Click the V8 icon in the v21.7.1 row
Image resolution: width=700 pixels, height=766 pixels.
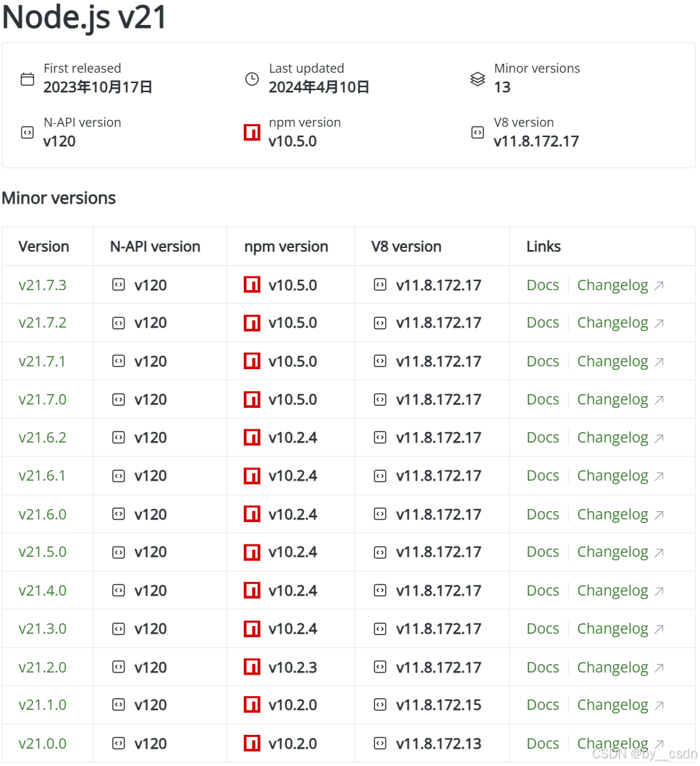380,361
